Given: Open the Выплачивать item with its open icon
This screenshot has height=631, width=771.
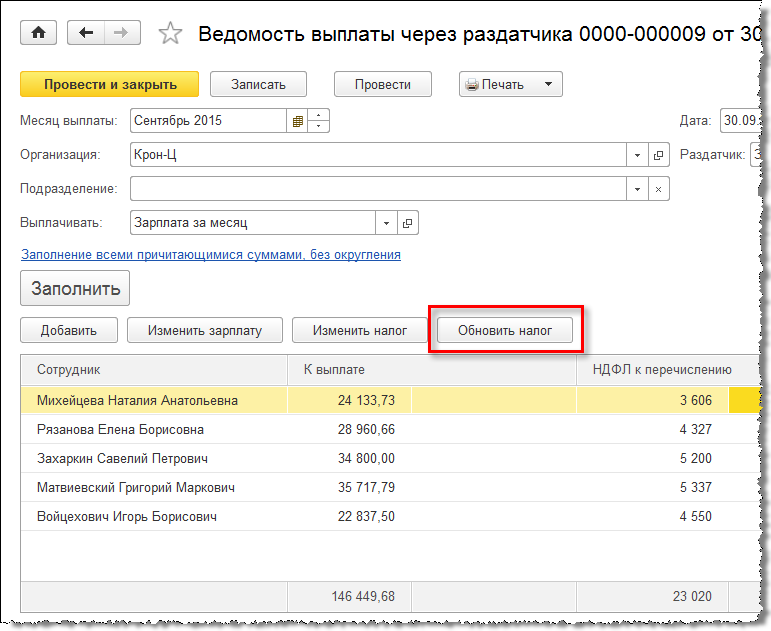Looking at the screenshot, I should coord(408,223).
